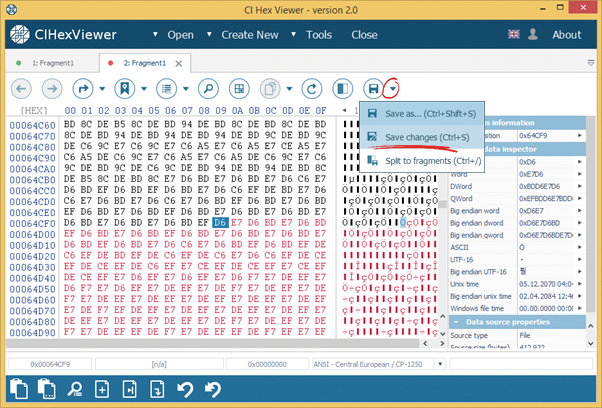This screenshot has width=602, height=408.
Task: Expand arrow beside DWord value 0xBDD6E7D6
Action: (x=580, y=186)
